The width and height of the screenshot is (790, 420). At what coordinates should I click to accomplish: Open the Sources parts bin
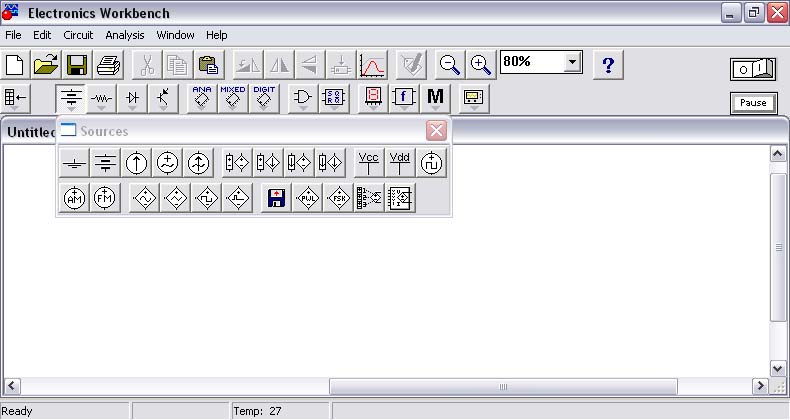pos(71,98)
